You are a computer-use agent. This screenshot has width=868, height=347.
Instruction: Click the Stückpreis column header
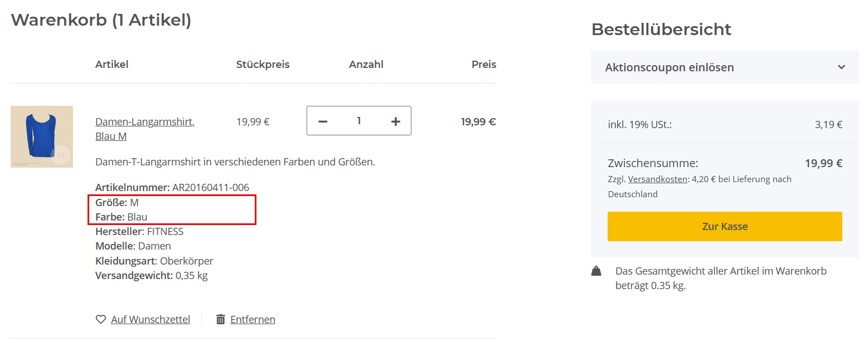tap(263, 64)
